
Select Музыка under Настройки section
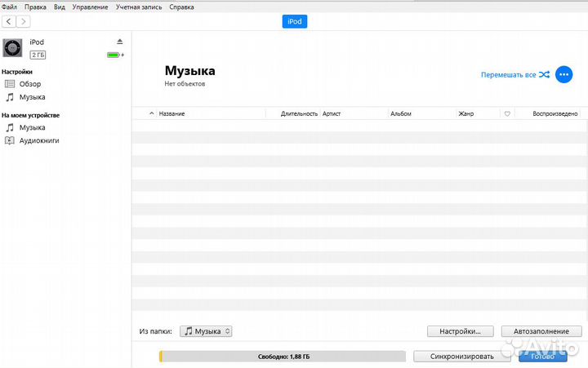32,97
